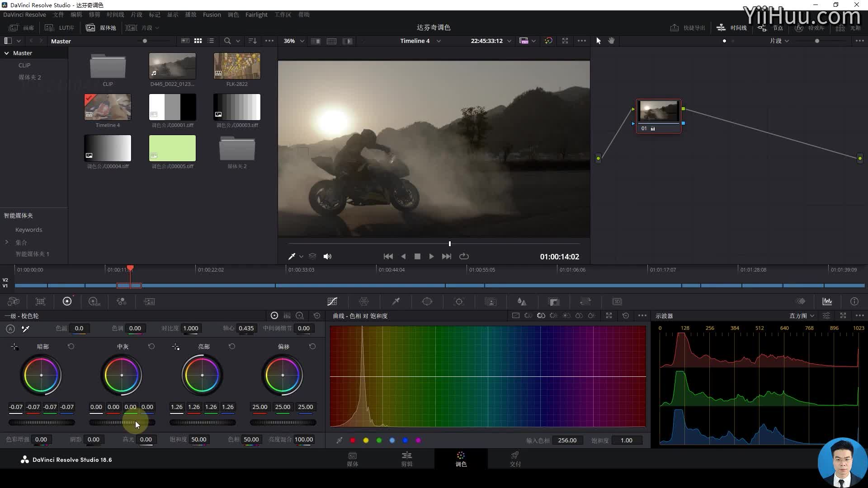This screenshot has width=868, height=488.
Task: Click the 中灰 master wheel slider
Action: (x=122, y=422)
